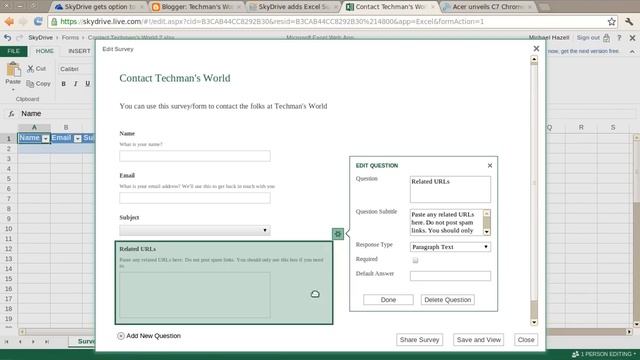Image resolution: width=640 pixels, height=360 pixels.
Task: Click the Save and View button
Action: click(478, 340)
